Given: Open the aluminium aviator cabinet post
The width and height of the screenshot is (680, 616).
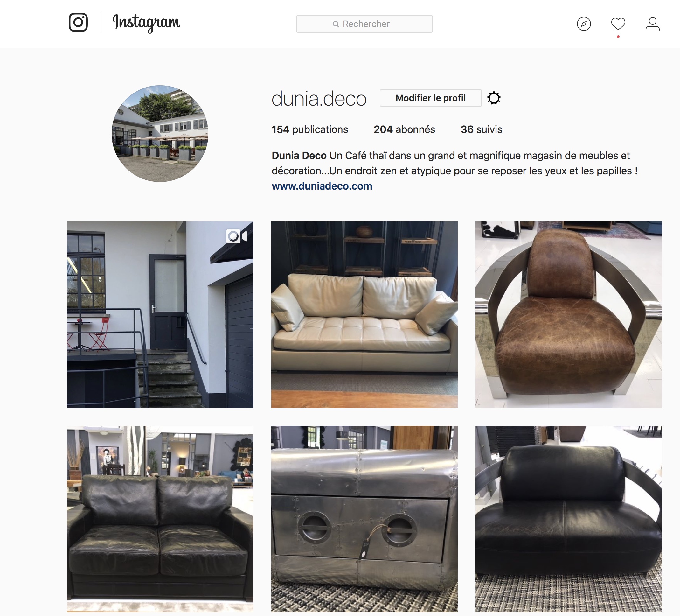Looking at the screenshot, I should [x=364, y=519].
